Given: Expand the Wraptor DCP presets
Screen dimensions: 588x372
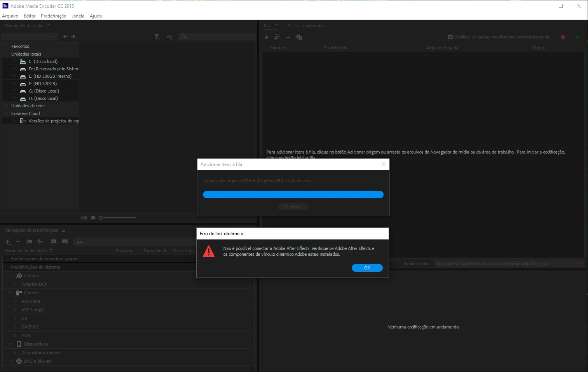Looking at the screenshot, I should click(15, 284).
